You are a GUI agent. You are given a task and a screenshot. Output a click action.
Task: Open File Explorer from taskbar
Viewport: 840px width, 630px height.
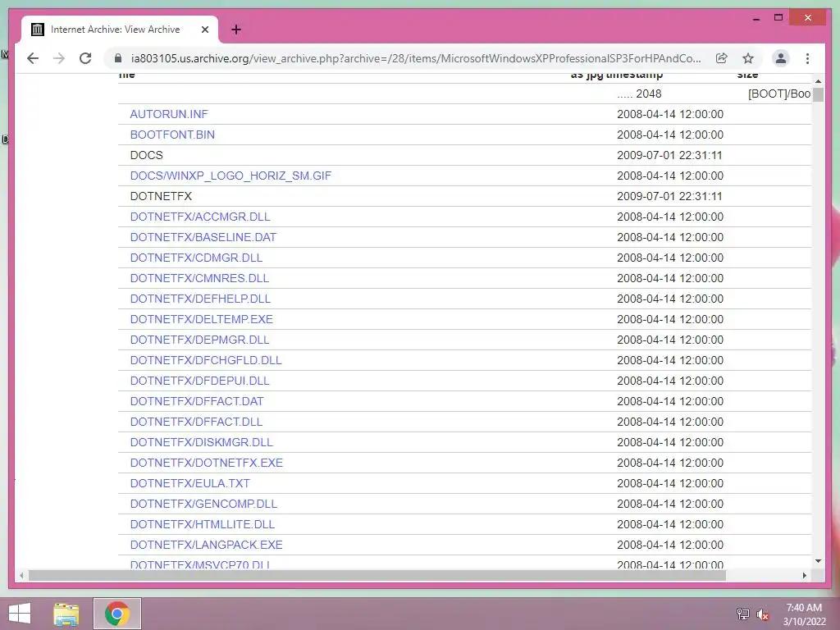pos(66,614)
